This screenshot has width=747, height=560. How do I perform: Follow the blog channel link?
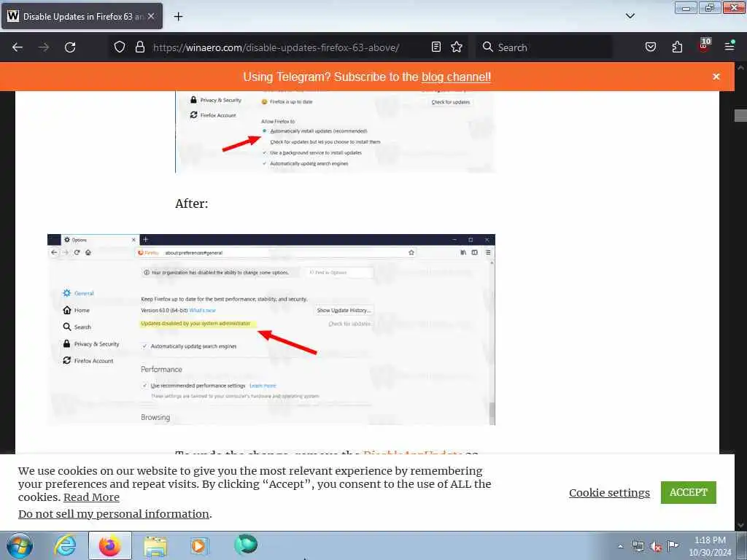[x=456, y=77]
